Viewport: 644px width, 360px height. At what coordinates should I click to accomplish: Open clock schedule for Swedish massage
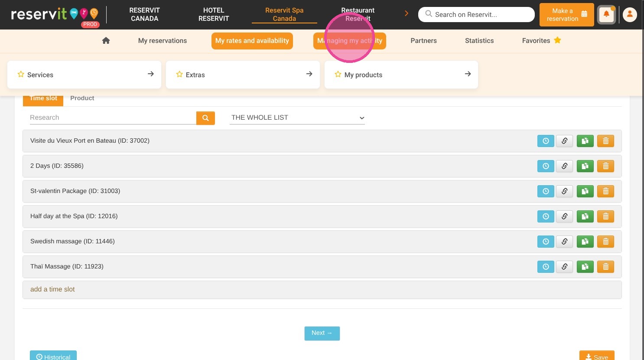[x=546, y=242]
